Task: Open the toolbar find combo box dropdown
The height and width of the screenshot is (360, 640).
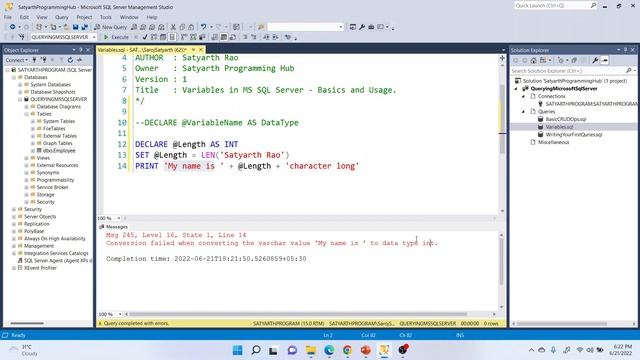Action: click(341, 27)
